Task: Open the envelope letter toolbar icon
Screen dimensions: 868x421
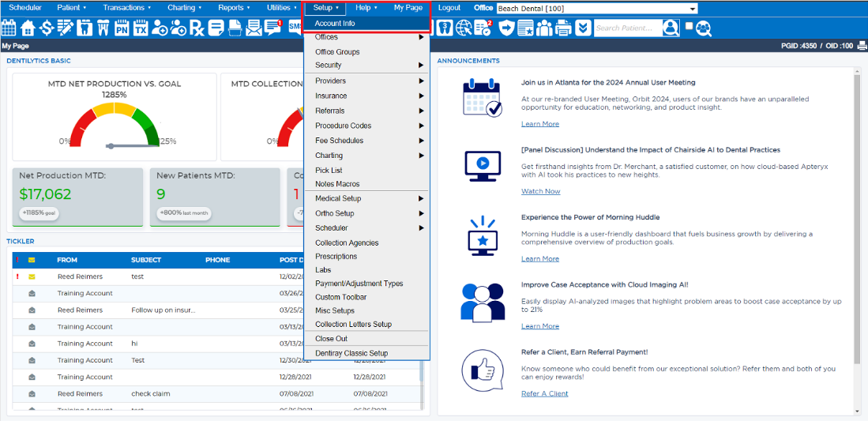Action: 254,27
